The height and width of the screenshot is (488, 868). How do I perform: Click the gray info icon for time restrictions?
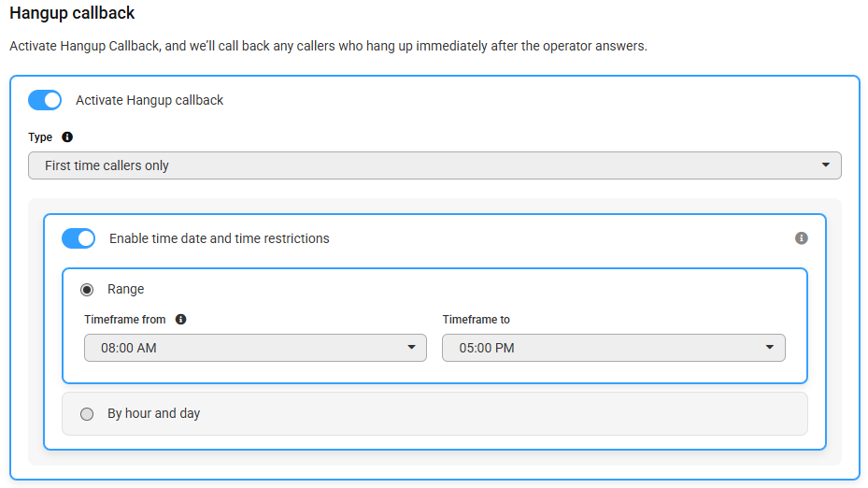(801, 238)
